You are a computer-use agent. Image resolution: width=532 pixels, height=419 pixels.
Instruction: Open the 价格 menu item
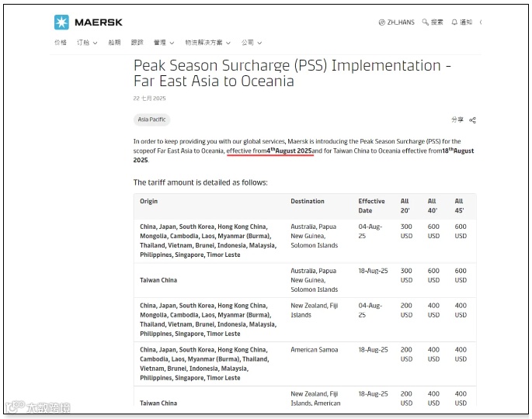click(61, 43)
